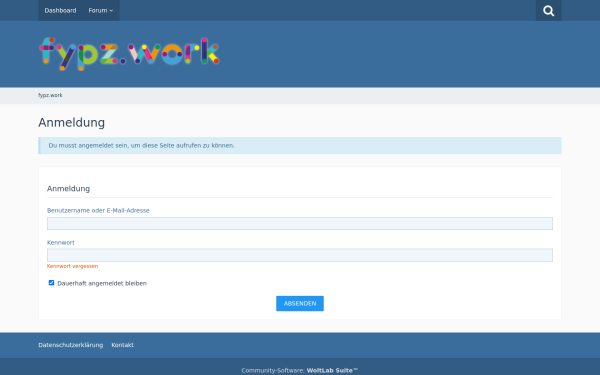Expand the Forum dropdown menu
Viewport: 600px width, 375px height.
101,11
